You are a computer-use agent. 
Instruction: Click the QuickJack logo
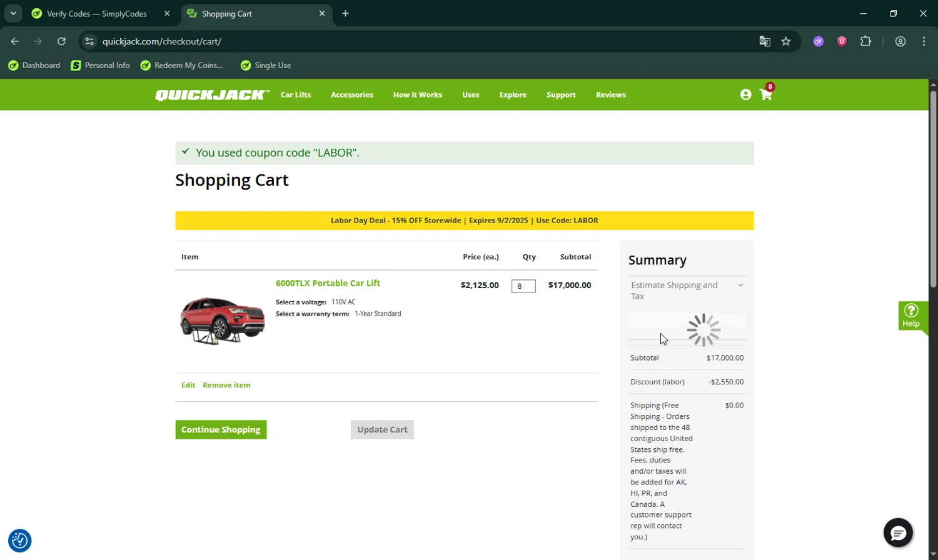coord(212,95)
